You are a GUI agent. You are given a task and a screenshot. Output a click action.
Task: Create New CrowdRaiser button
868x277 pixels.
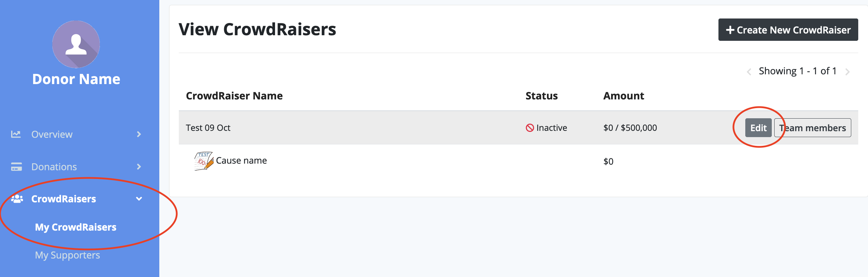pyautogui.click(x=788, y=30)
